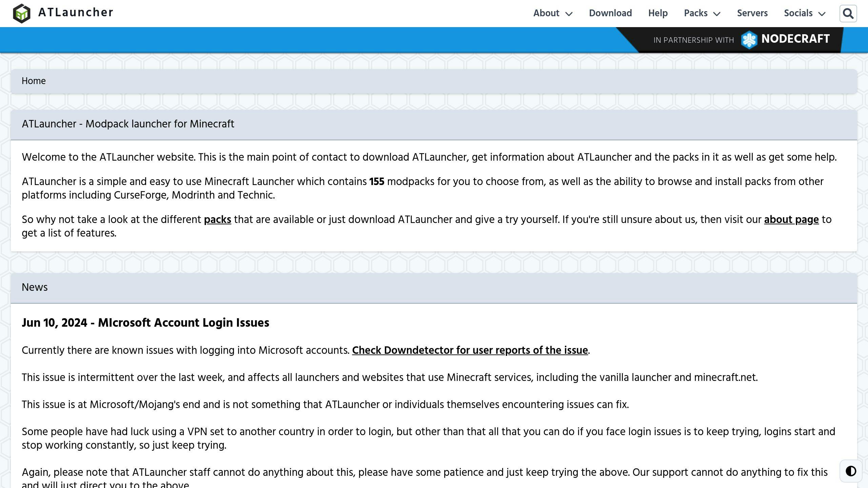The height and width of the screenshot is (488, 868).
Task: Open the search magnifier icon
Action: coord(848,14)
